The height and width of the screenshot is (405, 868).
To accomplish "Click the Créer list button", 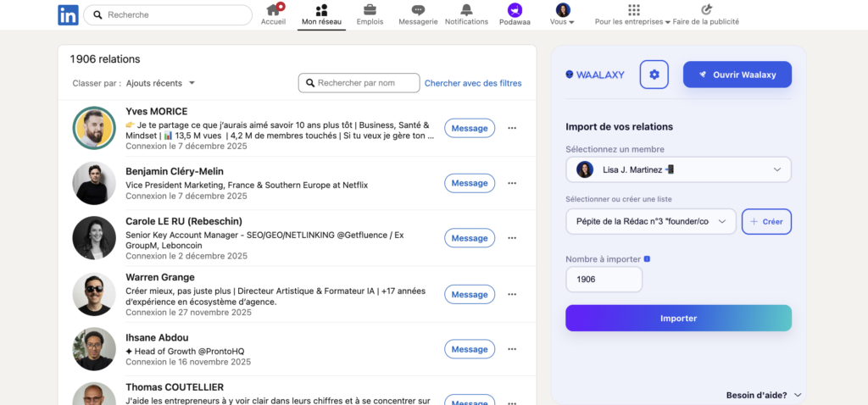I will tap(766, 221).
